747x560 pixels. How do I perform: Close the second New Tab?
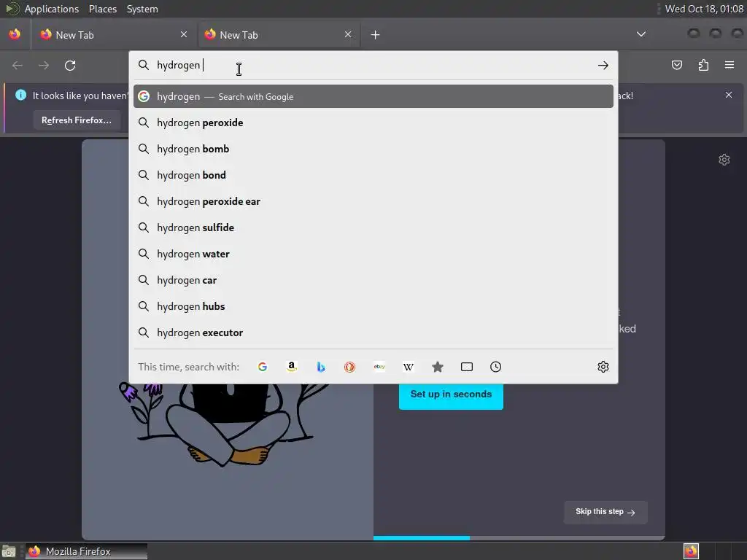(x=348, y=34)
